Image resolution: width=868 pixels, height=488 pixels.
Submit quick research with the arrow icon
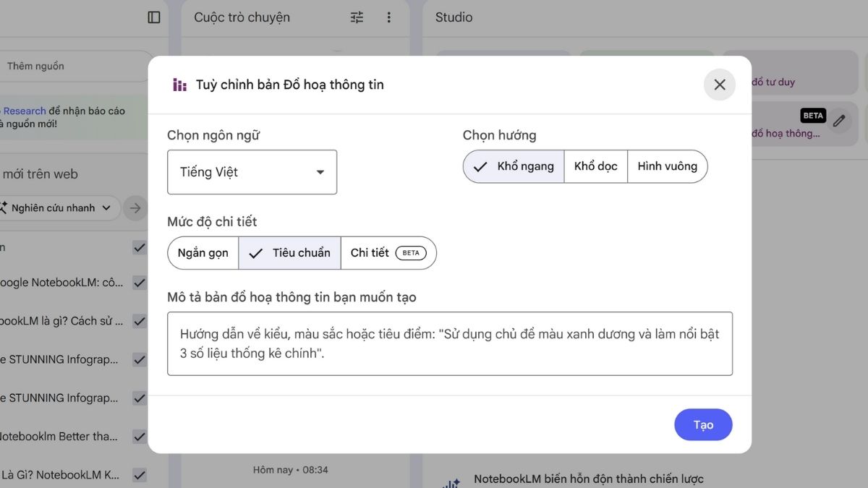coord(135,207)
